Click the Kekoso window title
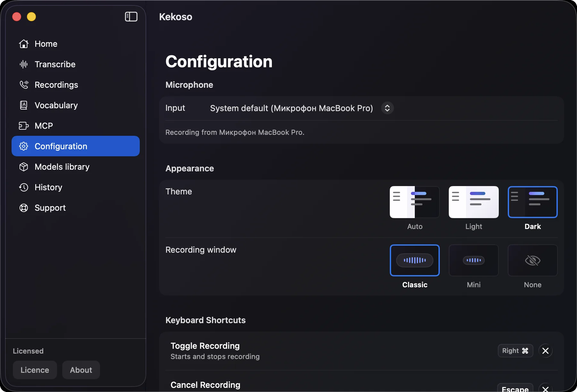577x392 pixels. click(176, 17)
